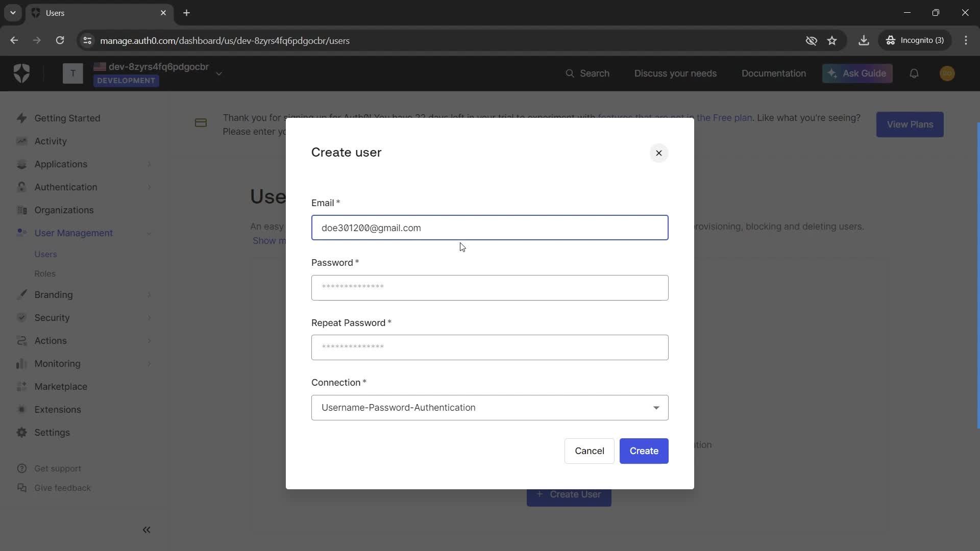This screenshot has height=551, width=980.
Task: Collapse User Management chevron
Action: pyautogui.click(x=149, y=234)
